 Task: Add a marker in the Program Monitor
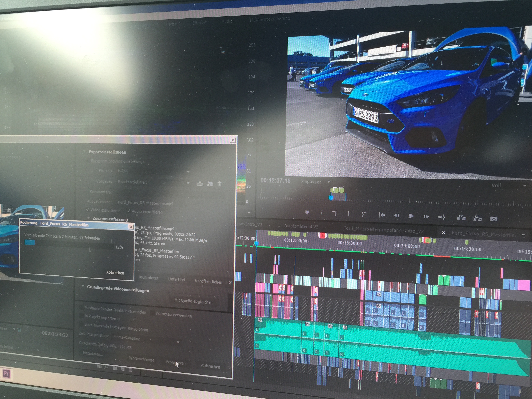(x=307, y=212)
